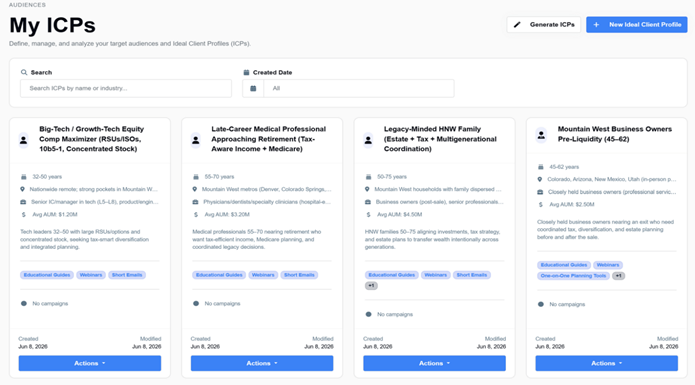Expand +1 more tags on Legacy-Minded HNW card

(x=371, y=286)
